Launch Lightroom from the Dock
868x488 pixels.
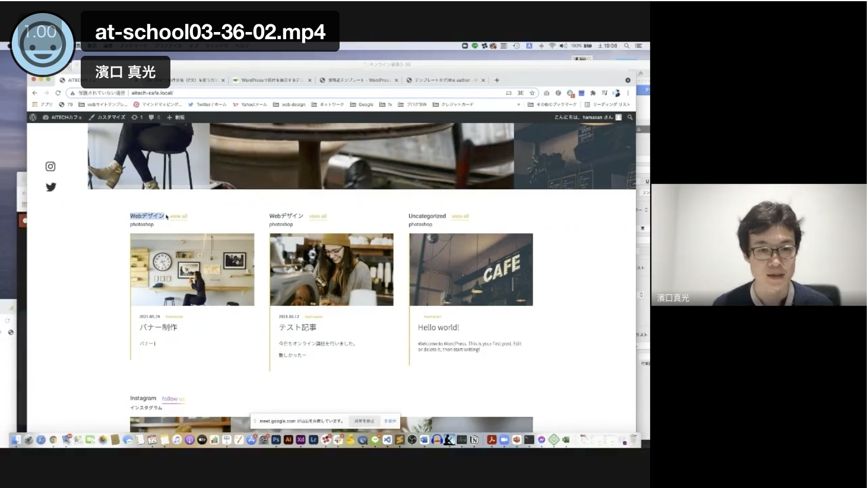pos(313,440)
